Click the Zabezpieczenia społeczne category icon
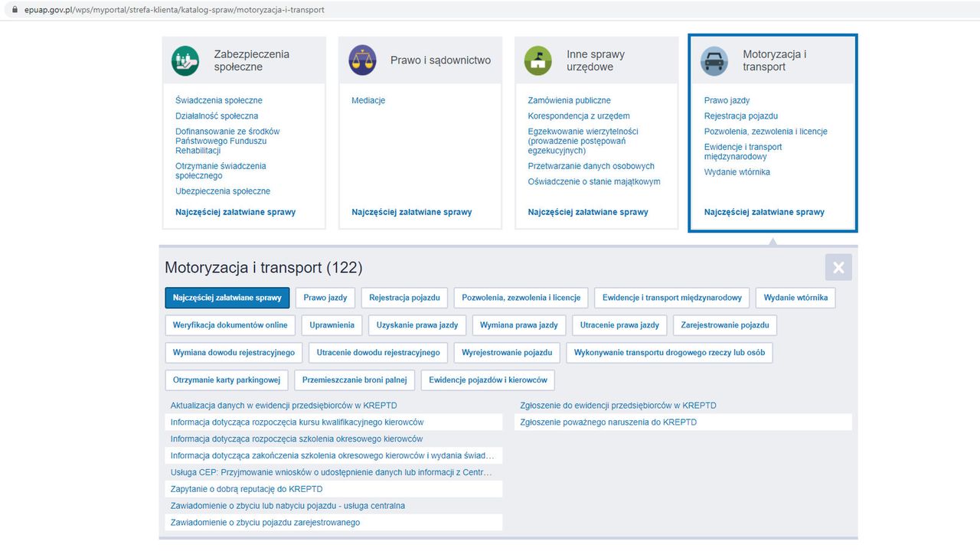 185,60
